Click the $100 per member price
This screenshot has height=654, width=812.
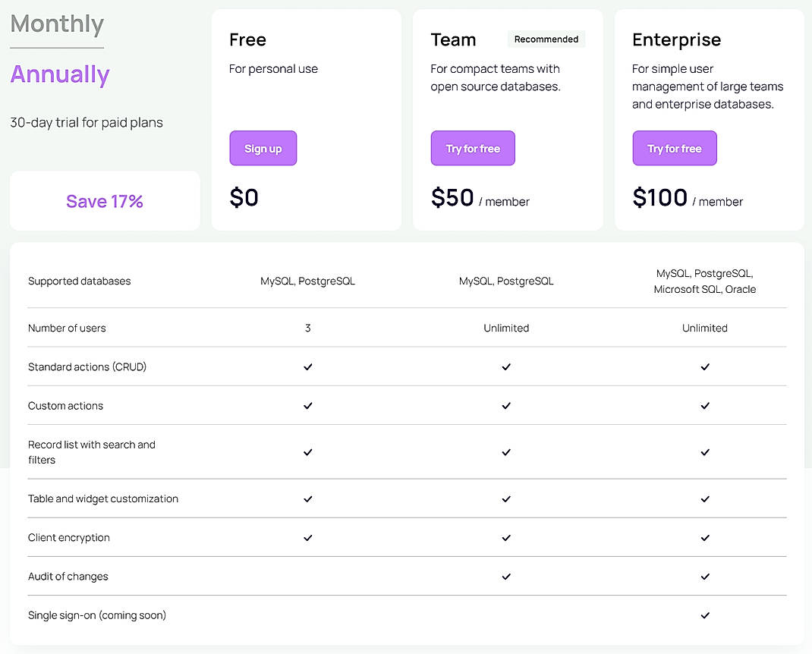659,197
